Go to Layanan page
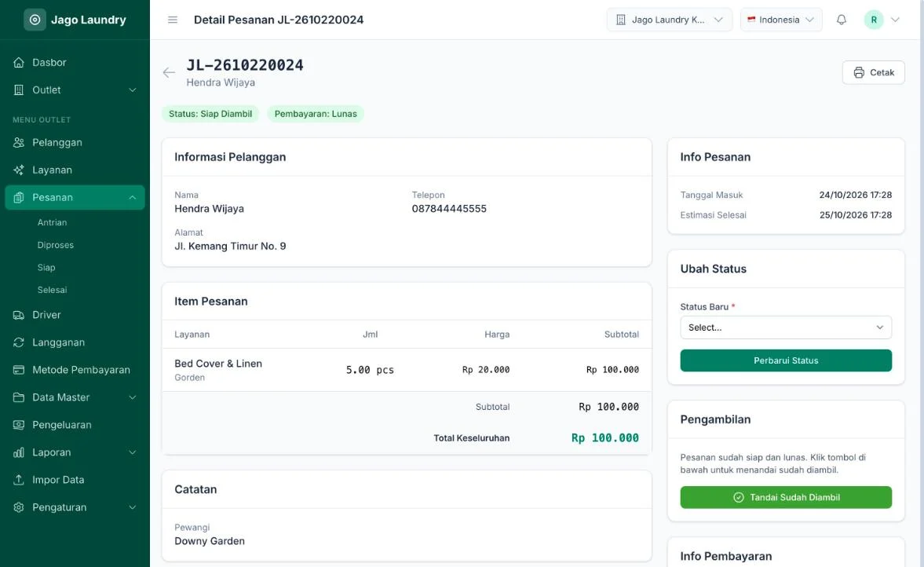Viewport: 924px width, 567px height. (75, 170)
